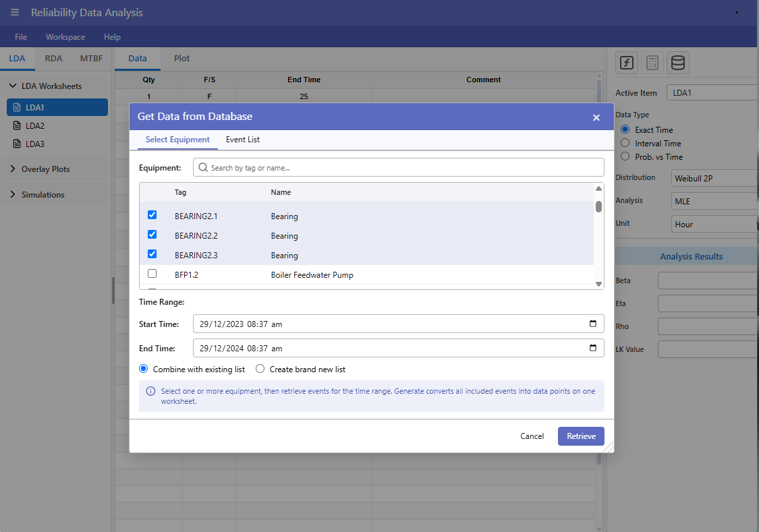Select Combine with existing list option
The image size is (759, 532).
tap(143, 369)
